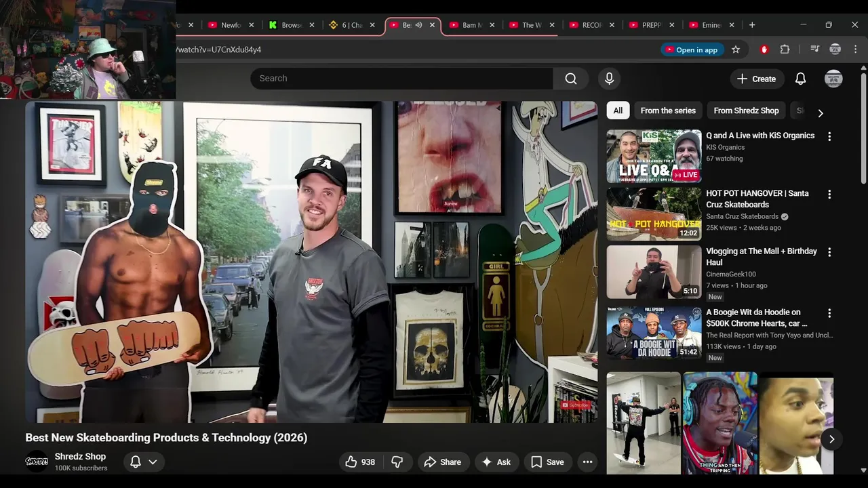Open the HOT POT HANGOVER thumbnail
The image size is (868, 488).
click(x=654, y=214)
